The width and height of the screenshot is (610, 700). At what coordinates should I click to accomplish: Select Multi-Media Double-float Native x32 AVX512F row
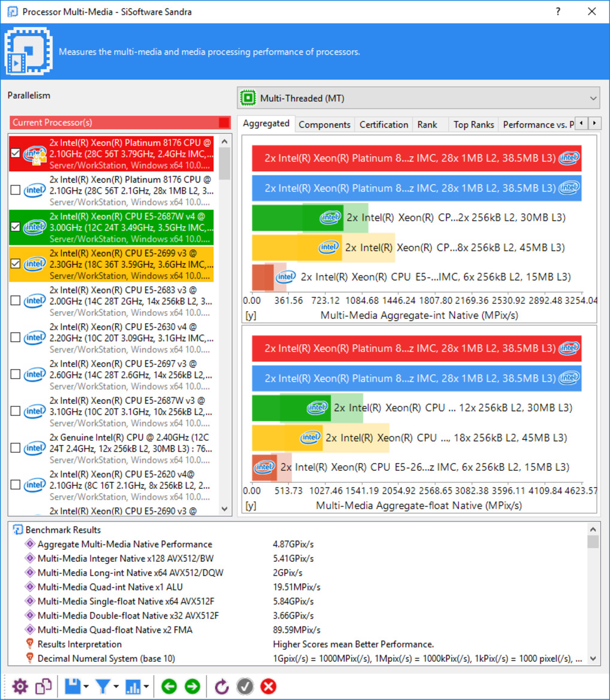298,615
